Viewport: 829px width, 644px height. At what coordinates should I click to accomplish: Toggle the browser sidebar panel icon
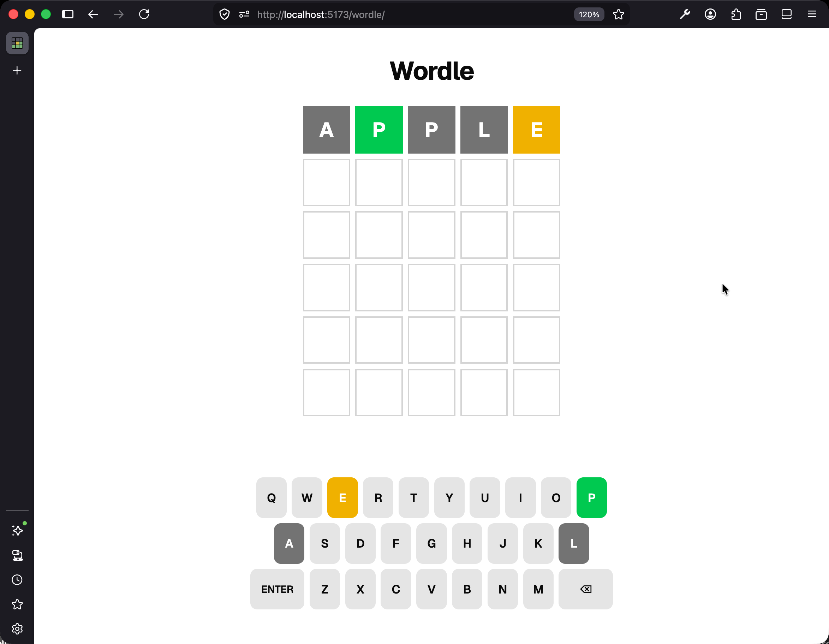point(68,14)
